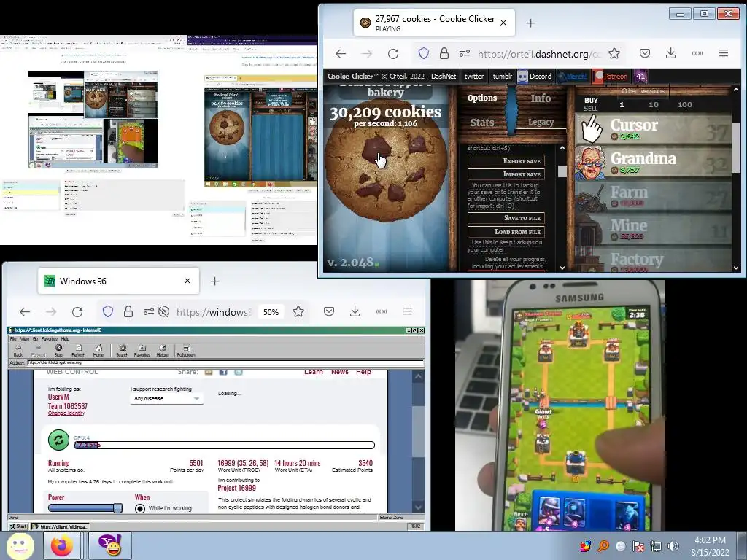Close the Windows 96 tab
747x560 pixels.
pyautogui.click(x=187, y=281)
